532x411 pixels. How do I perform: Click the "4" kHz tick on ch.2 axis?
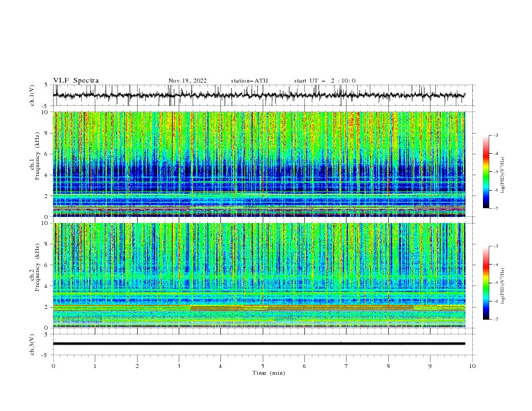pyautogui.click(x=47, y=286)
